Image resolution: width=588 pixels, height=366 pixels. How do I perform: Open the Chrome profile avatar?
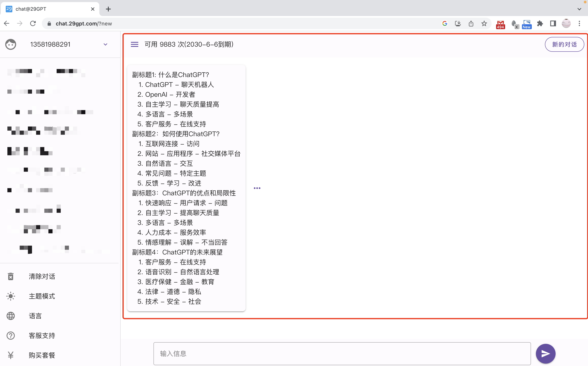click(x=566, y=23)
